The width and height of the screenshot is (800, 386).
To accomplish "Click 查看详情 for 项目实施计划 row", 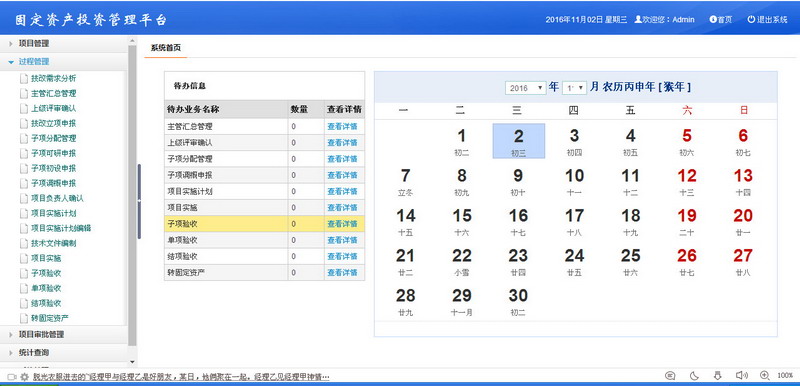I will click(342, 192).
